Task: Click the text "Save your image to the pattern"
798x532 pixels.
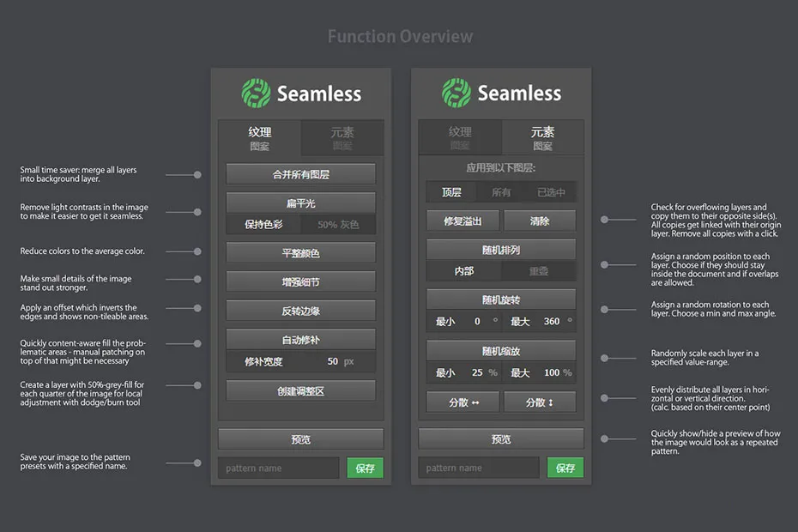Action: click(75, 457)
